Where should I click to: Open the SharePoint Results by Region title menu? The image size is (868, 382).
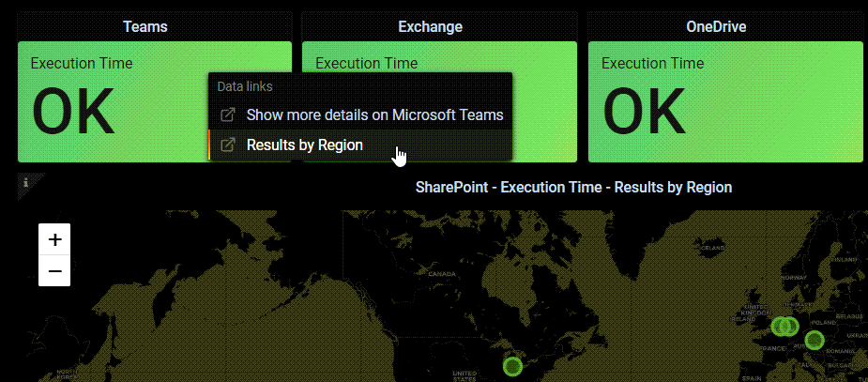pos(573,187)
